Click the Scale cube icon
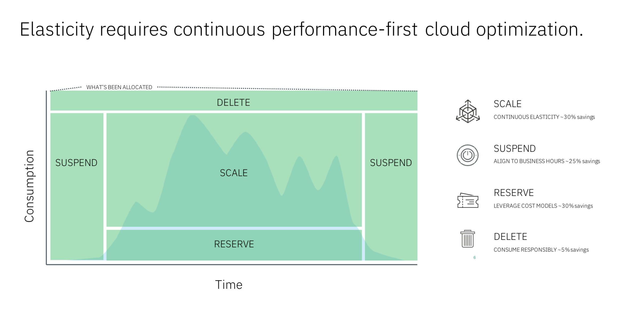 (x=467, y=112)
